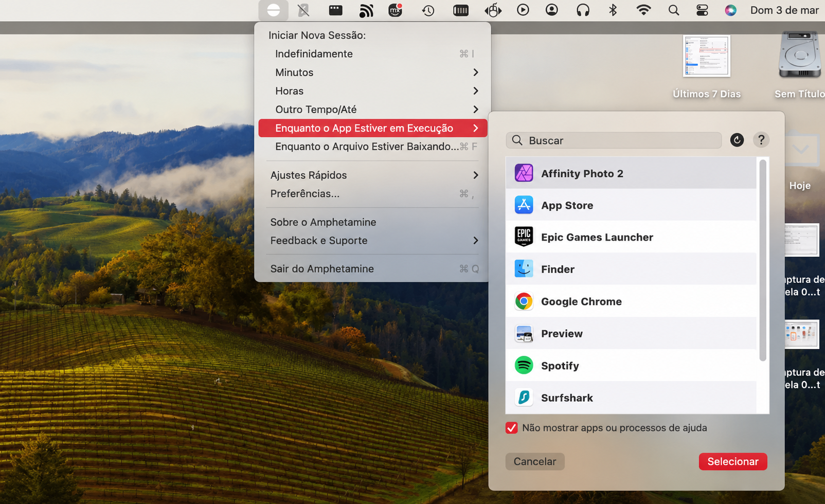Expand the Minutos submenu
825x504 pixels.
click(x=373, y=73)
